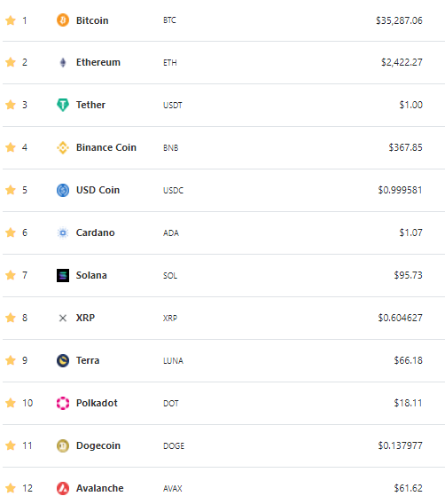This screenshot has width=445, height=504.
Task: Click the Bitcoin price $35,287.06
Action: click(x=399, y=20)
